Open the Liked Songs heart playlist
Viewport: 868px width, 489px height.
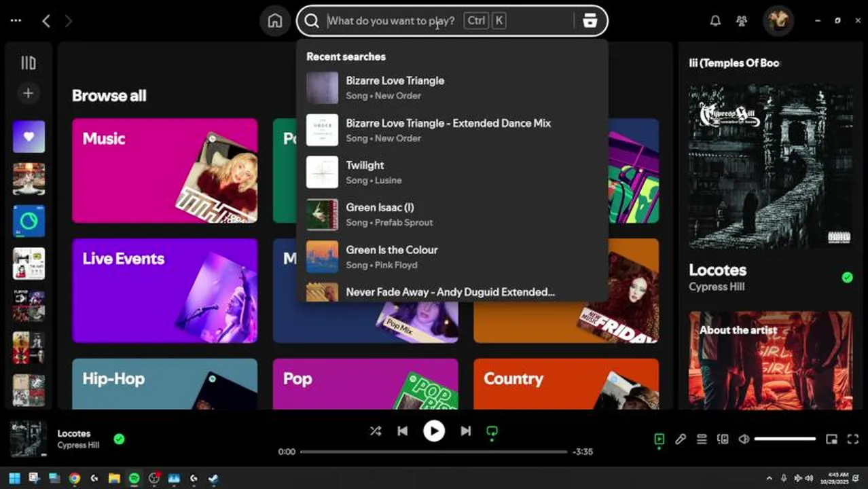click(29, 137)
